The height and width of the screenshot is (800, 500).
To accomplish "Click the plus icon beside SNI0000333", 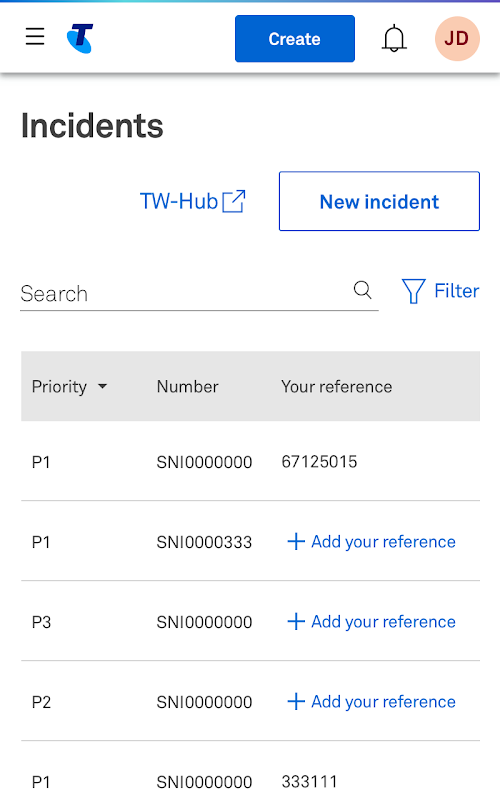I will 296,541.
